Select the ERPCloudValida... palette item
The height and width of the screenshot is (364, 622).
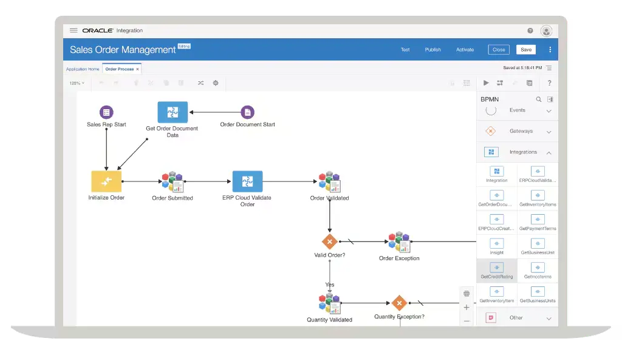(x=538, y=174)
